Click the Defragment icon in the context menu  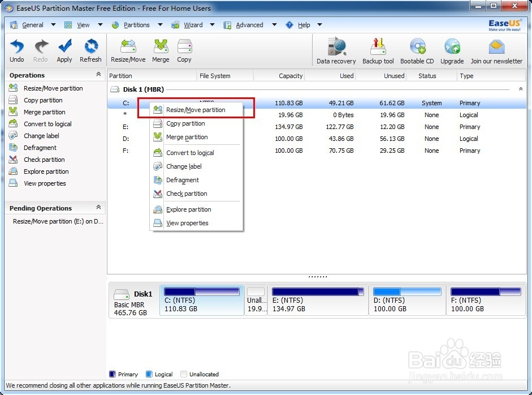pyautogui.click(x=158, y=180)
